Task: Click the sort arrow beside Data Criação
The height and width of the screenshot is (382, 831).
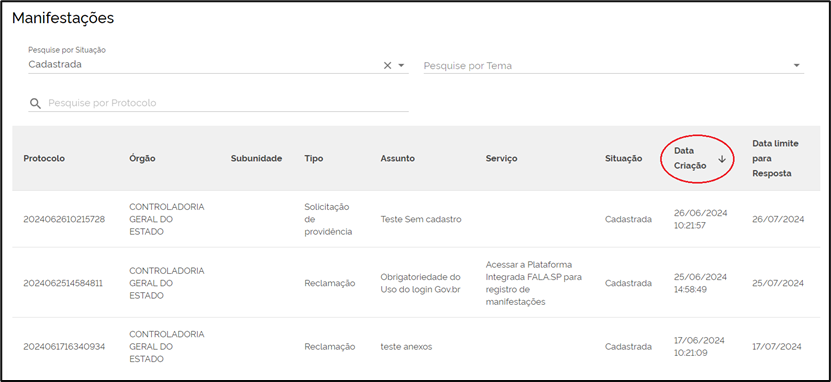Action: (x=722, y=159)
